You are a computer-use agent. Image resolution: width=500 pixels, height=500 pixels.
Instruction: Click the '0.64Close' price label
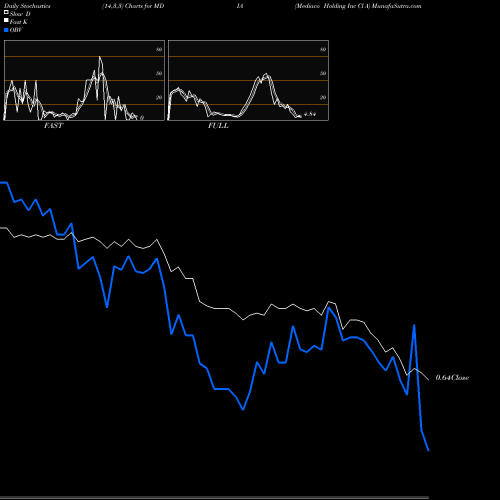[452, 378]
